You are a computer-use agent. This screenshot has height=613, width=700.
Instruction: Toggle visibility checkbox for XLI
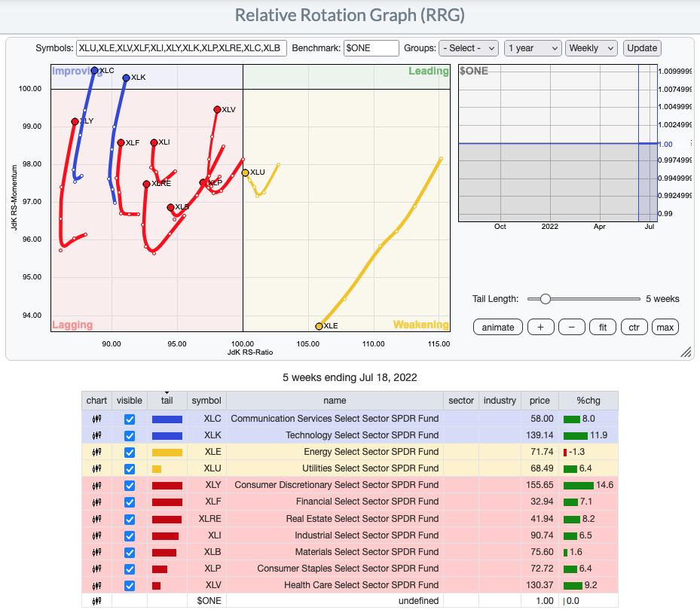tap(130, 535)
